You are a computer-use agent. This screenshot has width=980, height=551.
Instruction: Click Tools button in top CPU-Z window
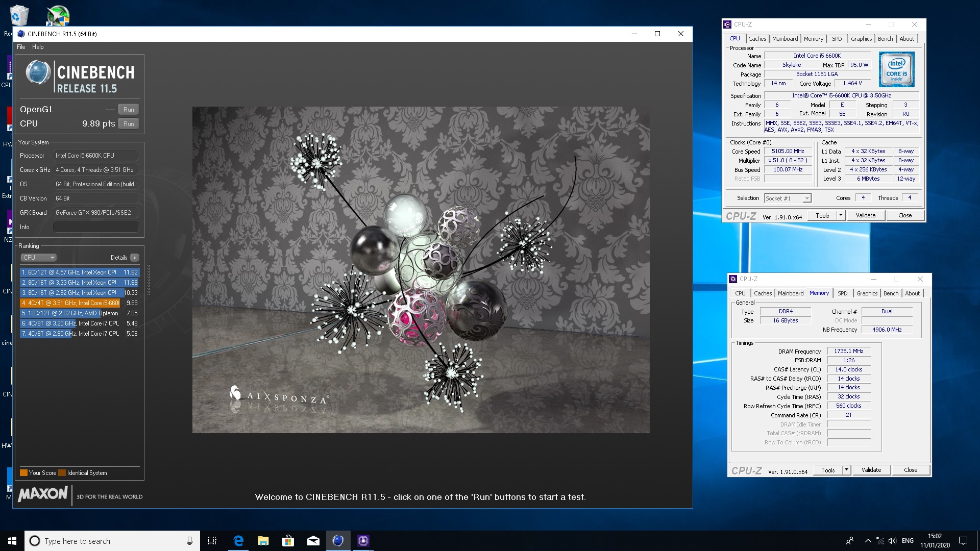point(822,215)
